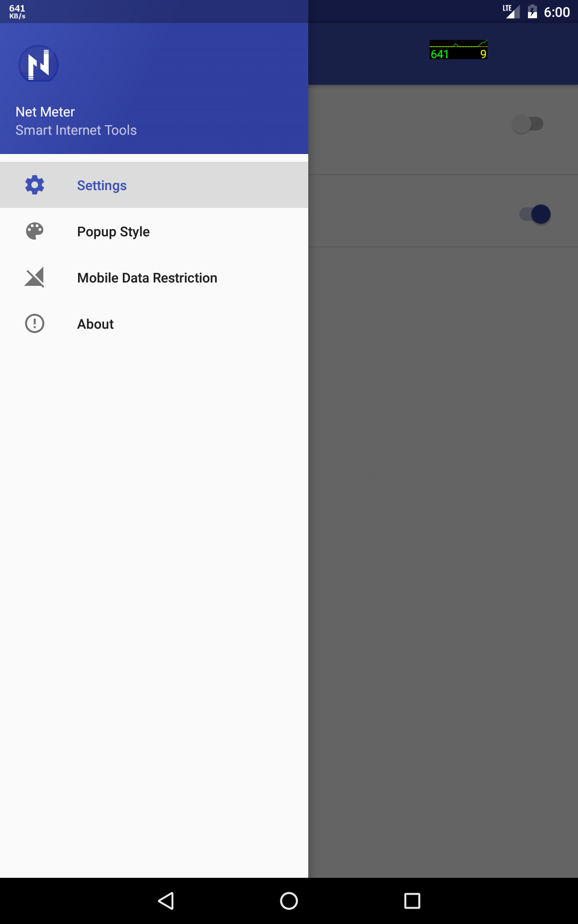Image resolution: width=578 pixels, height=924 pixels.
Task: Tap the Android Back navigation button
Action: click(x=166, y=901)
